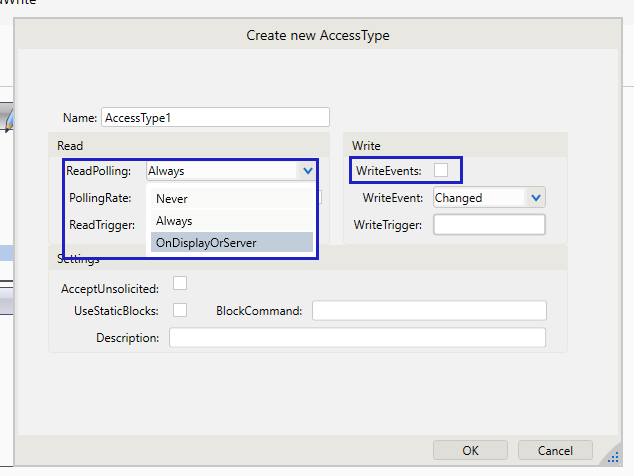Click the PollingRate label
The height and width of the screenshot is (476, 634).
point(100,198)
